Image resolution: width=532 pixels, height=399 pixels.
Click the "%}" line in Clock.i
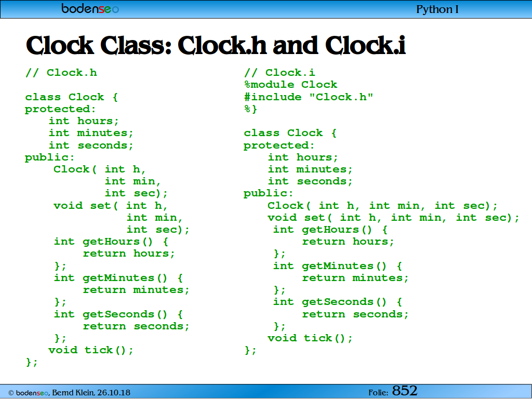[251, 109]
